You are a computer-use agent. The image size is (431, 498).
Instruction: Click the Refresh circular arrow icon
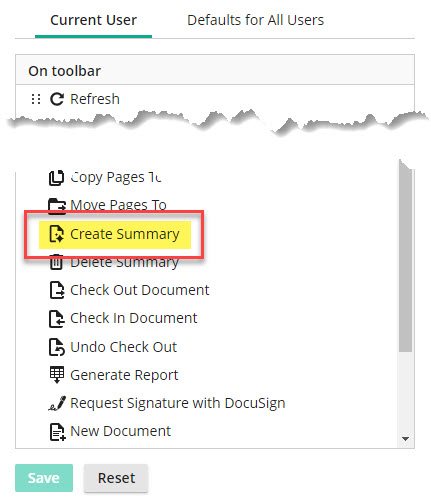(x=57, y=99)
